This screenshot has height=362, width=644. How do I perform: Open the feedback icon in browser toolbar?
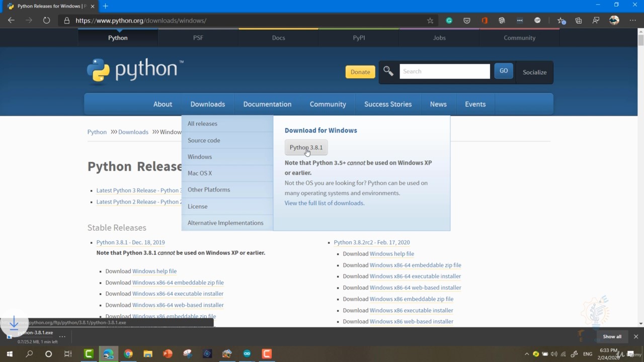pyautogui.click(x=596, y=21)
